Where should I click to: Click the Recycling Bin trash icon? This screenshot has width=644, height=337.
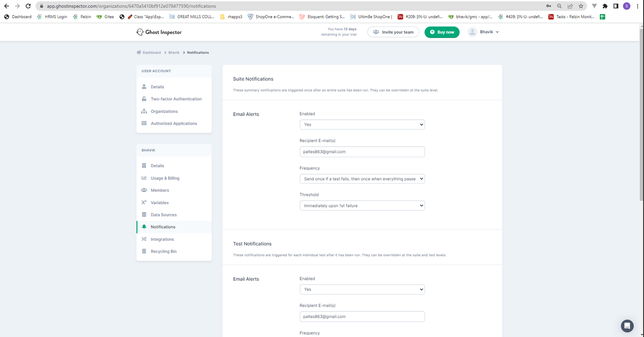(x=144, y=251)
